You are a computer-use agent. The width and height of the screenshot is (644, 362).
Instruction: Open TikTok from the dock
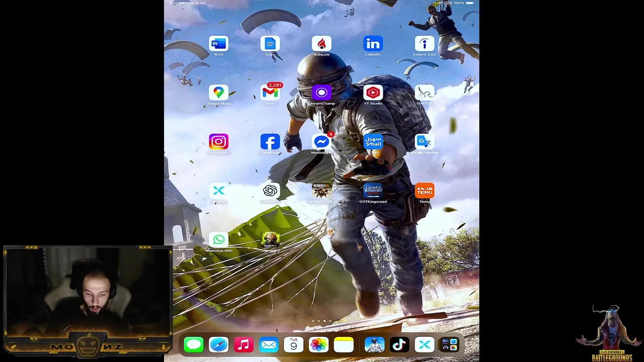[x=399, y=345]
